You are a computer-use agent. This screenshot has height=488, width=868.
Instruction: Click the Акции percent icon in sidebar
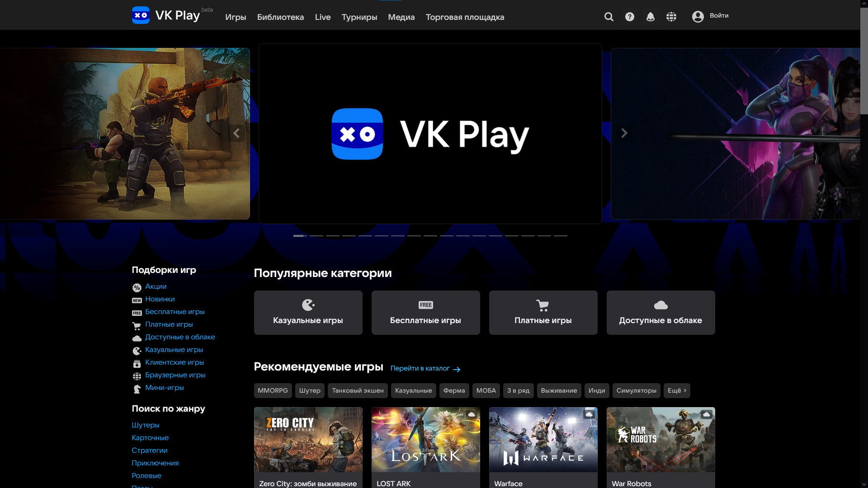137,287
